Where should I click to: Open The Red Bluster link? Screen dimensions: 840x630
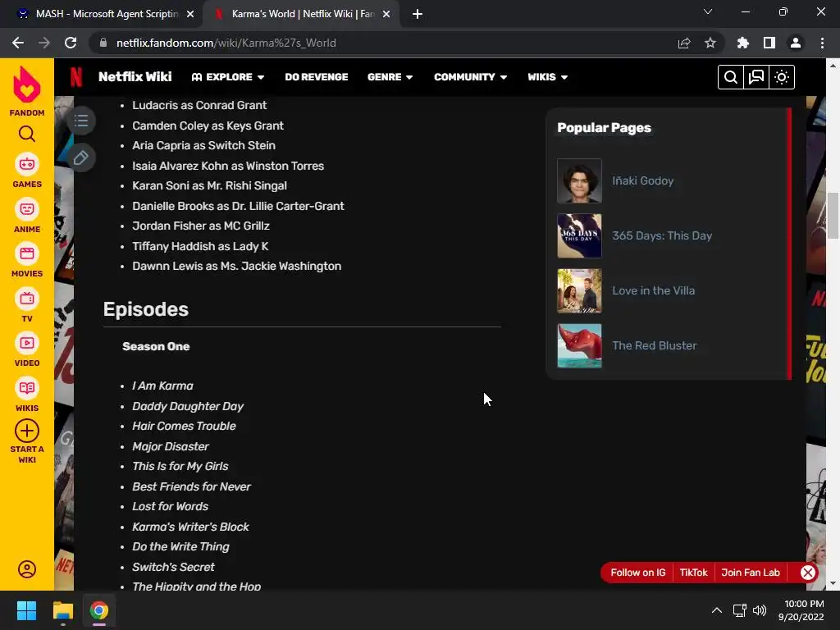(x=655, y=345)
